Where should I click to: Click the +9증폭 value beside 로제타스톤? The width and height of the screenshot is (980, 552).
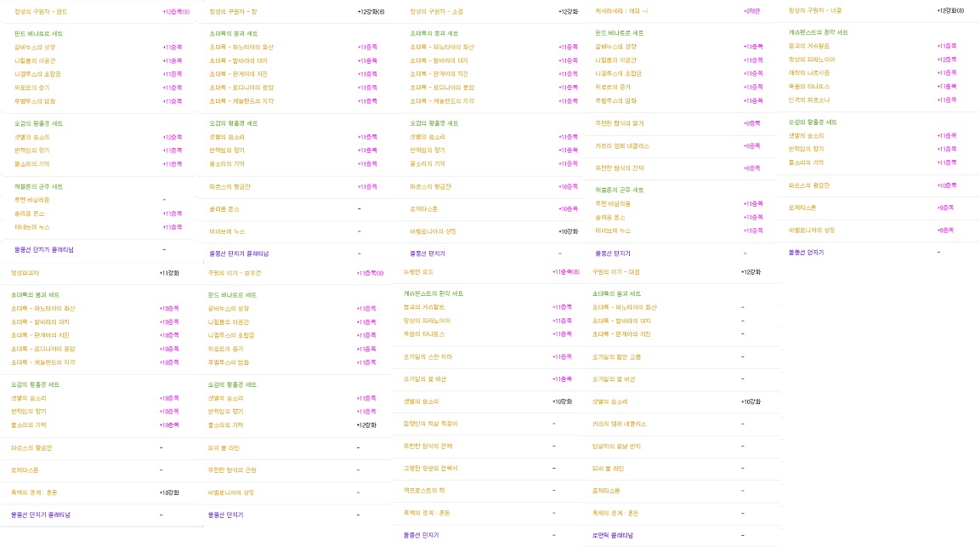pyautogui.click(x=946, y=208)
